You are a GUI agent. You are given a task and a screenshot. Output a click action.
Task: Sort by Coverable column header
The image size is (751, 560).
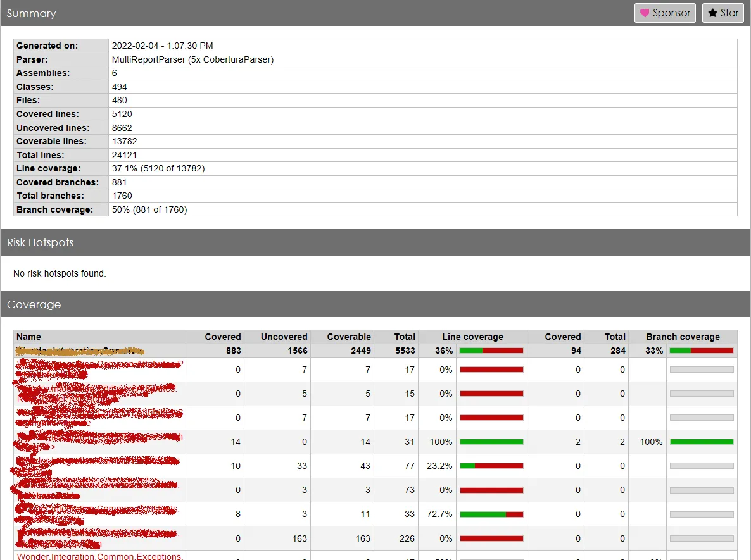(349, 337)
